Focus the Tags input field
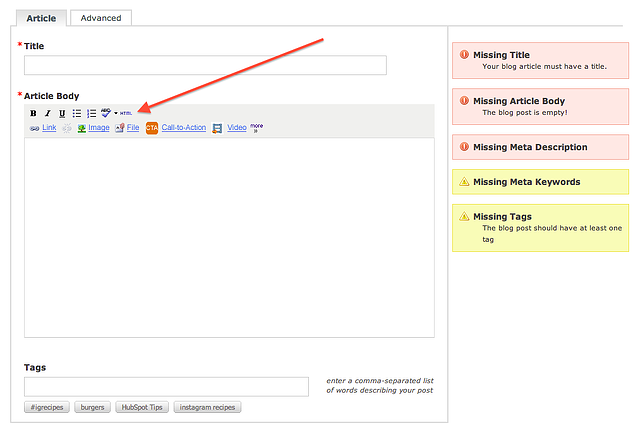The height and width of the screenshot is (428, 638). [x=166, y=387]
